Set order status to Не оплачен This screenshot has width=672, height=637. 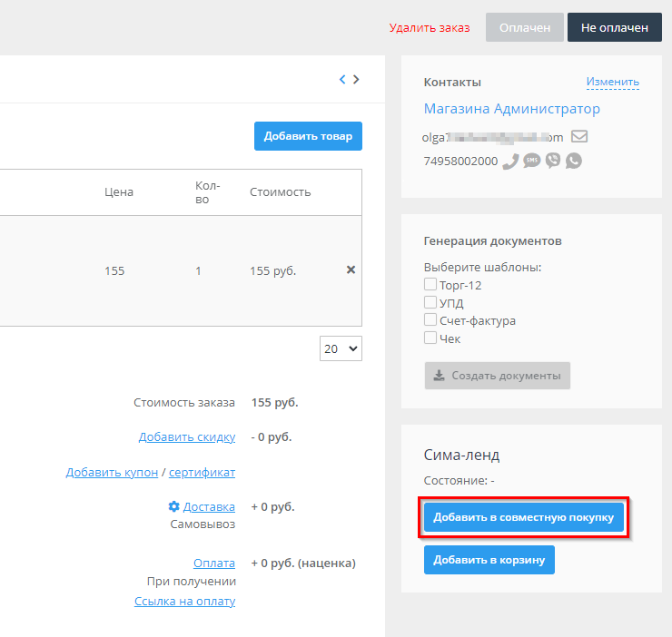(615, 27)
